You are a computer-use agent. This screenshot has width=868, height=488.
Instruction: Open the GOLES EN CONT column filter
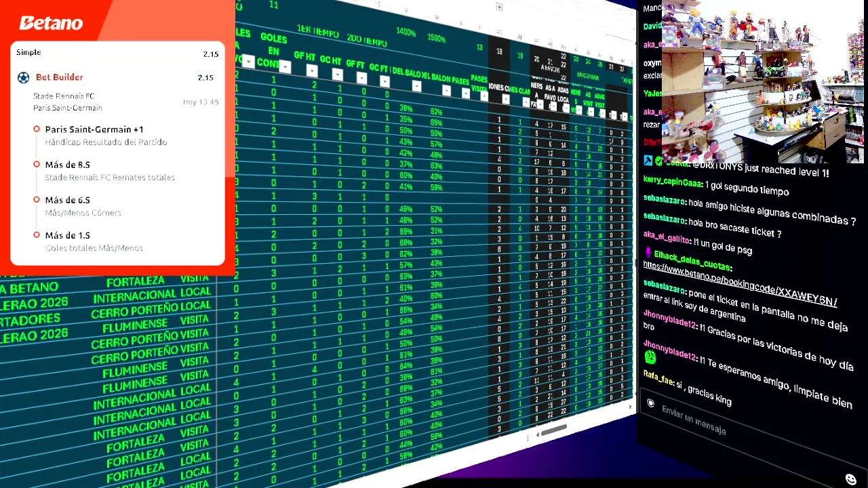pyautogui.click(x=284, y=66)
